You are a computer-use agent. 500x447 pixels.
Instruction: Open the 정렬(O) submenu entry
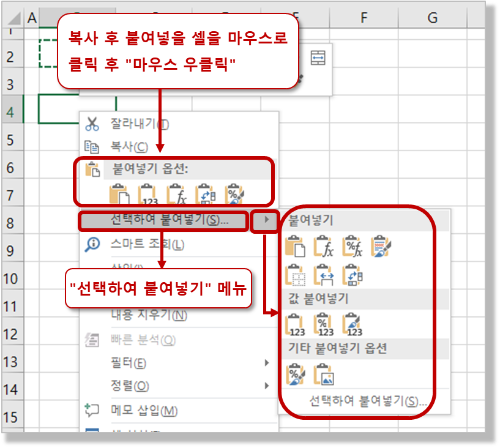tap(130, 386)
